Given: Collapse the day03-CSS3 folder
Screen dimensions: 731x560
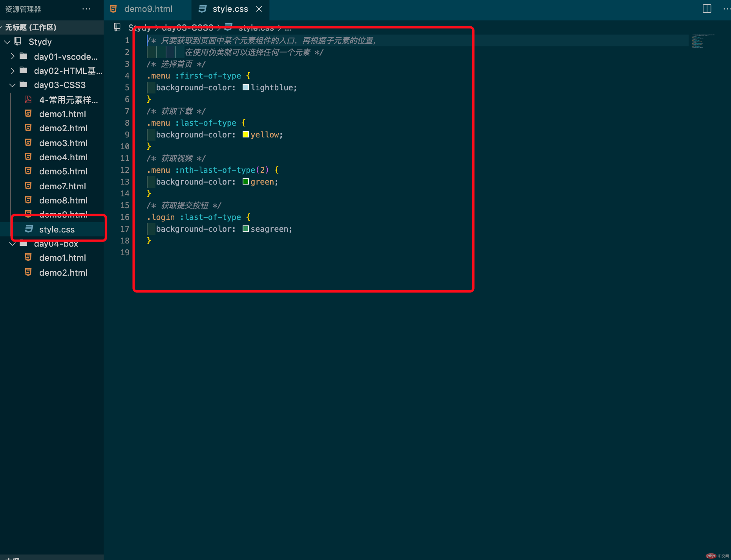Looking at the screenshot, I should click(x=13, y=85).
